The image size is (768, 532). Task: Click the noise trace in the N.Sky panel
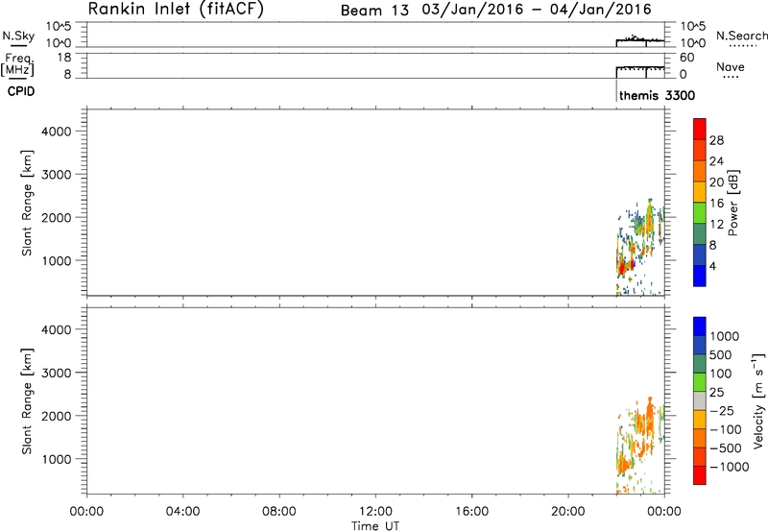[x=640, y=39]
